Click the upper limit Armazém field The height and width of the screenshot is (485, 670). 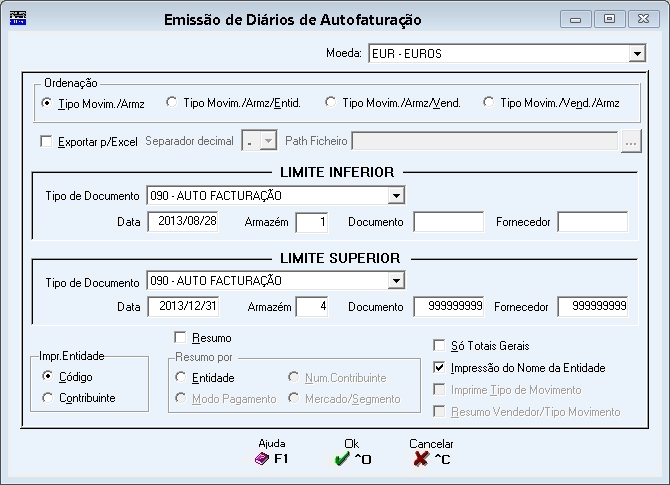pos(311,306)
